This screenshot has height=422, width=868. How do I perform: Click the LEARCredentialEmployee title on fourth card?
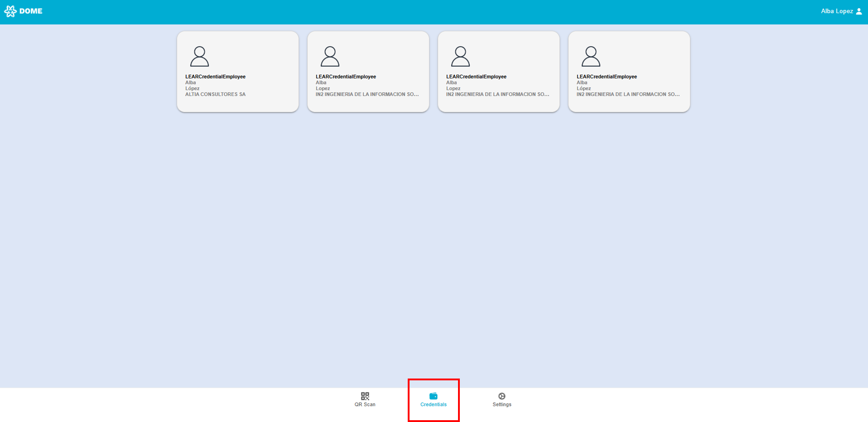(607, 77)
